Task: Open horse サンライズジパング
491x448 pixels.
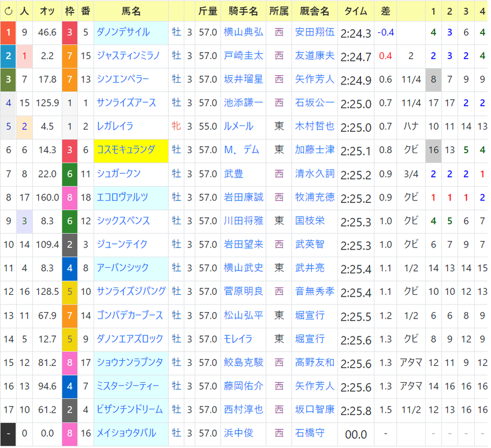Action: point(131,291)
